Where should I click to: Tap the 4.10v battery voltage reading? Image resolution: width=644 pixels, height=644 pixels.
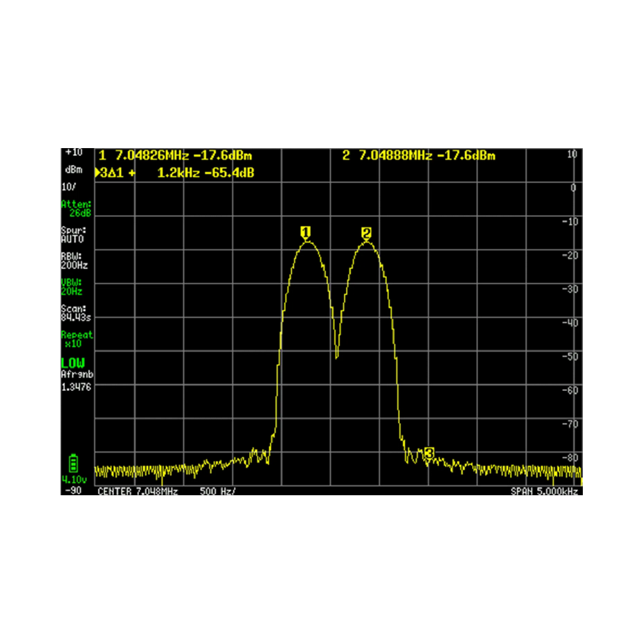74,480
